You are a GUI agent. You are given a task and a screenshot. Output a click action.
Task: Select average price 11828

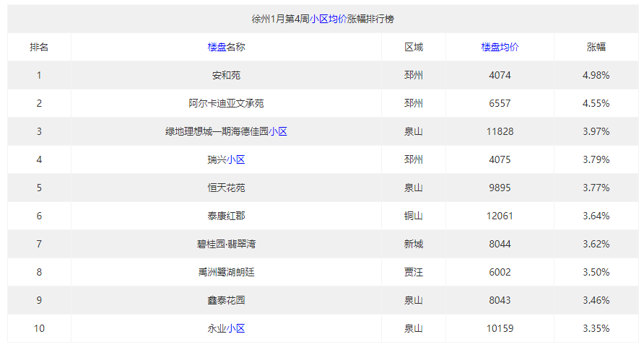click(x=500, y=132)
